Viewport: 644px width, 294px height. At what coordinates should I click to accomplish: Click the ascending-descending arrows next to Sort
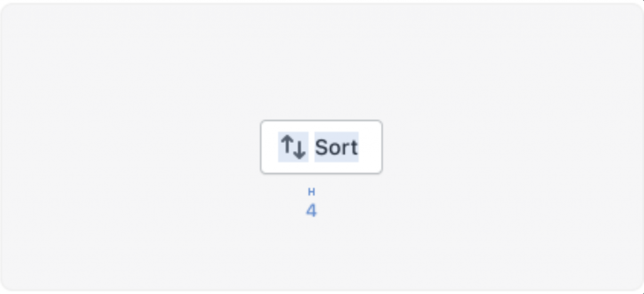point(293,147)
